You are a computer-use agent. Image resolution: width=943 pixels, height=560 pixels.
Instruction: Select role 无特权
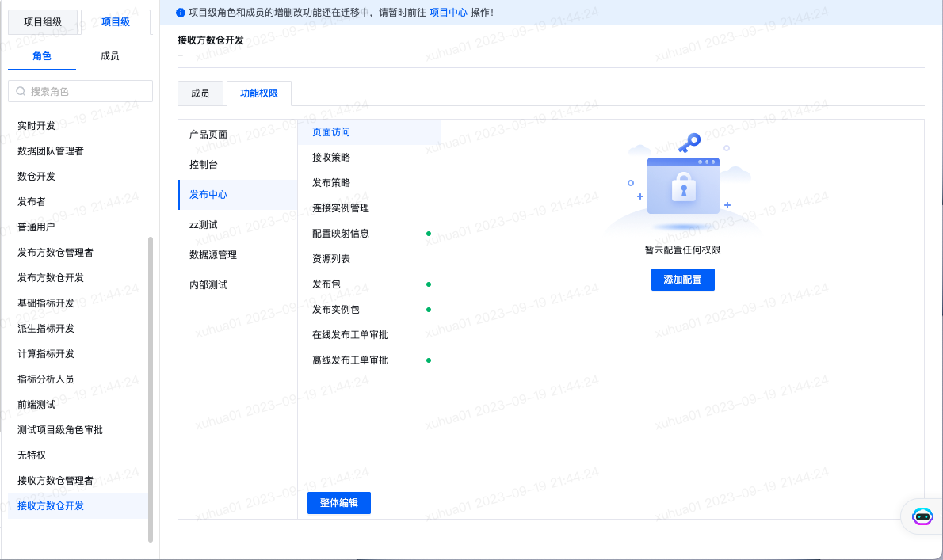click(x=78, y=455)
